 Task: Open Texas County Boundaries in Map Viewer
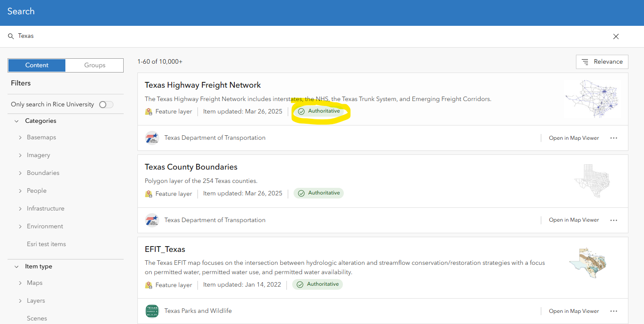pos(574,220)
